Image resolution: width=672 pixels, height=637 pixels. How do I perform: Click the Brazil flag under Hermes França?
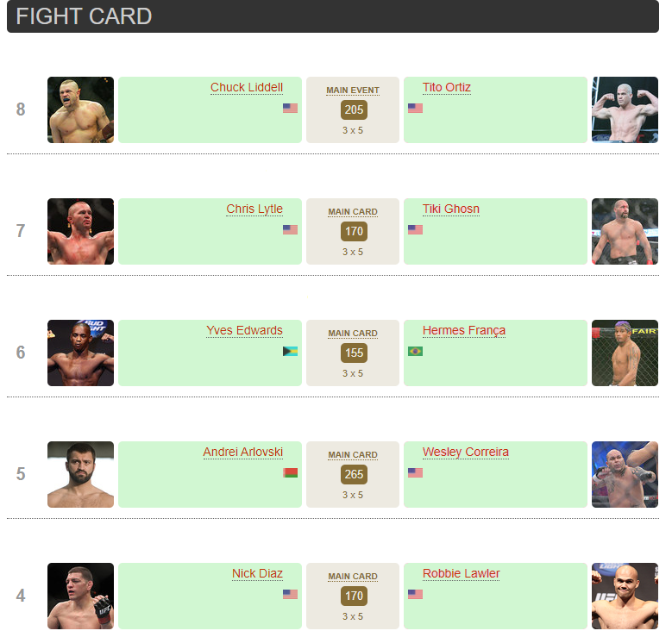415,352
